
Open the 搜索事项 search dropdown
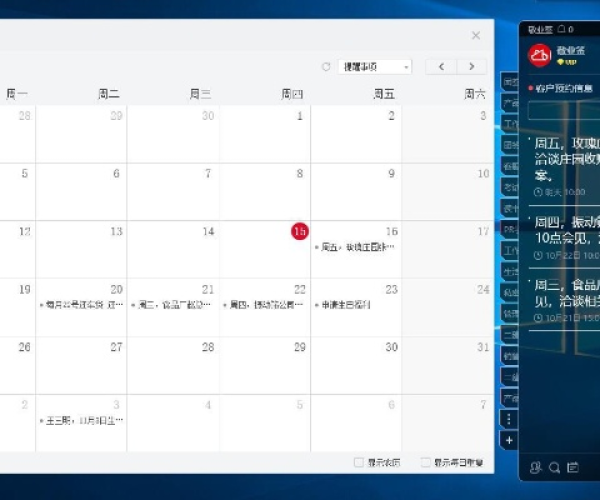pos(375,67)
